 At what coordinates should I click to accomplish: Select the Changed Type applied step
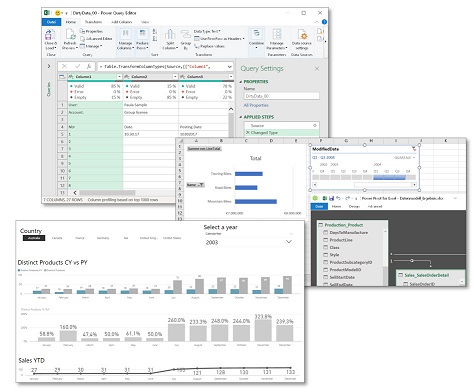point(282,133)
